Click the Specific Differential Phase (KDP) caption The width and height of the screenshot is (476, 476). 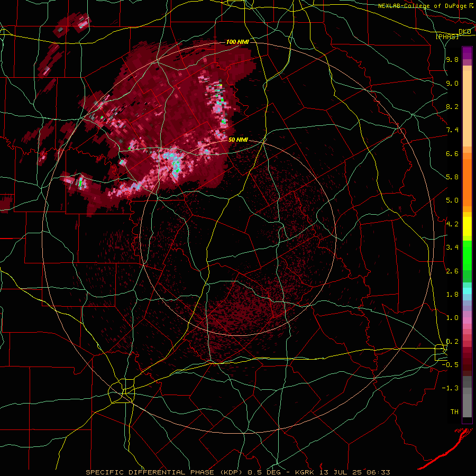(x=165, y=472)
